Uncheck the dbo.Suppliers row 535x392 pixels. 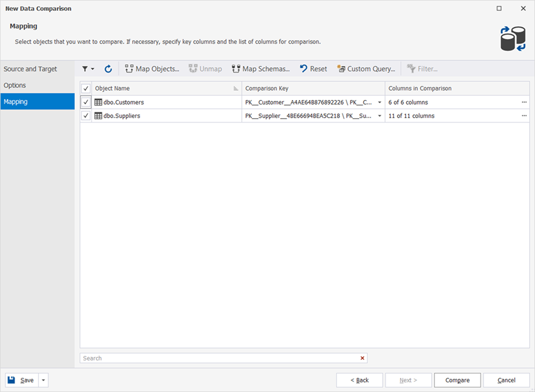pos(86,116)
